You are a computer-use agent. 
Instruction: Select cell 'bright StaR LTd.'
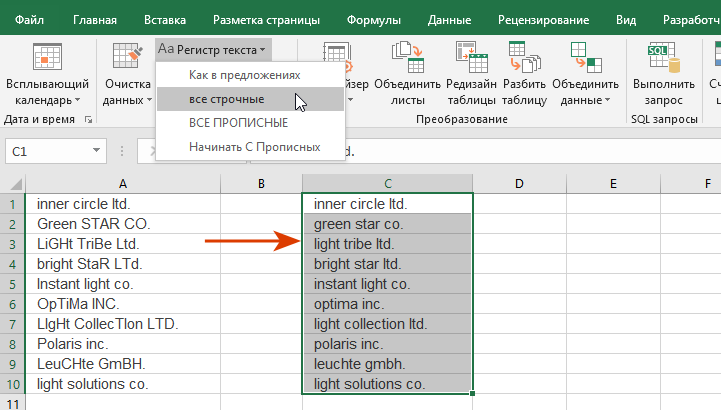(x=123, y=264)
